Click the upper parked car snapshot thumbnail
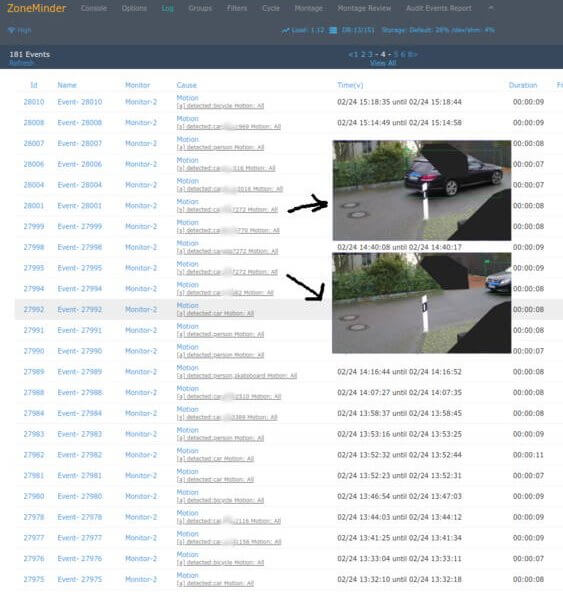 pos(422,190)
